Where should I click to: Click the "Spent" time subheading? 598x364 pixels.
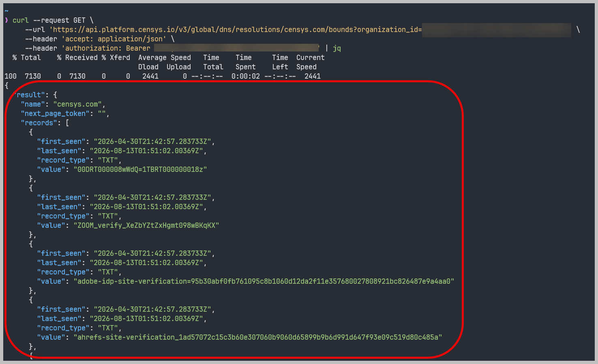tap(246, 67)
